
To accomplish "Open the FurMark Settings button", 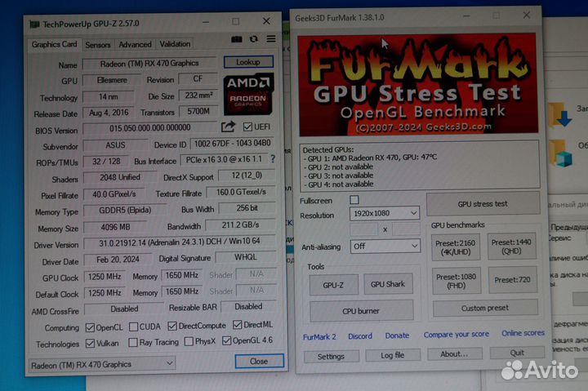I will (331, 356).
